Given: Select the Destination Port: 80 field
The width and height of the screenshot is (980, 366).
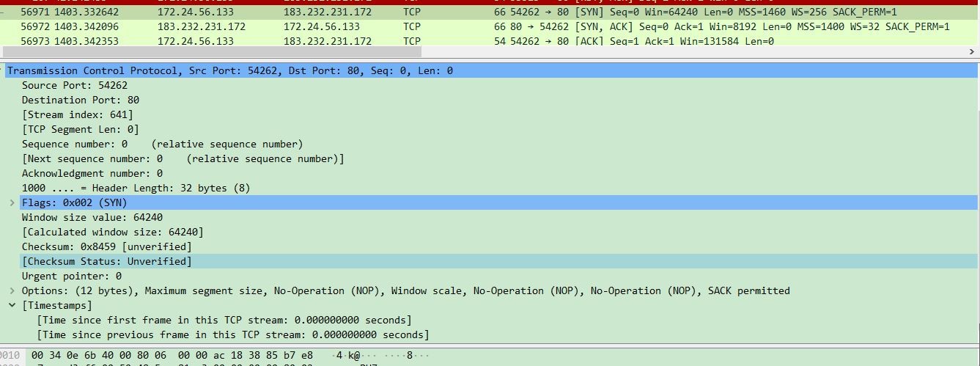Looking at the screenshot, I should 80,100.
